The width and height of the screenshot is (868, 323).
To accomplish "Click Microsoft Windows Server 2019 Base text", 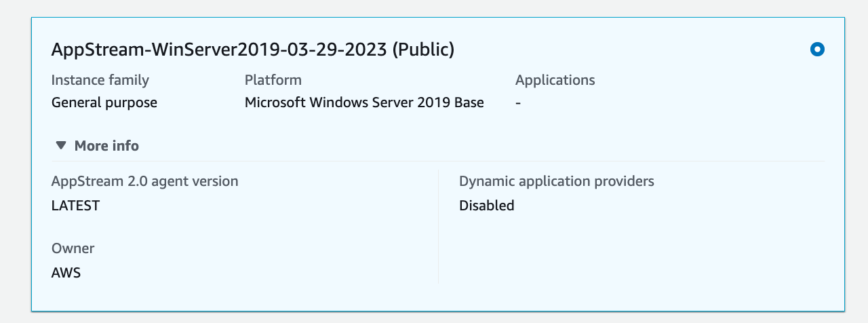I will pyautogui.click(x=364, y=102).
